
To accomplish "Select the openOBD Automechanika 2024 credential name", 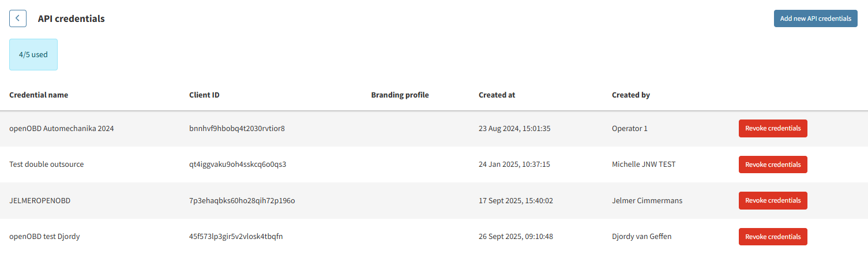I will tap(62, 129).
